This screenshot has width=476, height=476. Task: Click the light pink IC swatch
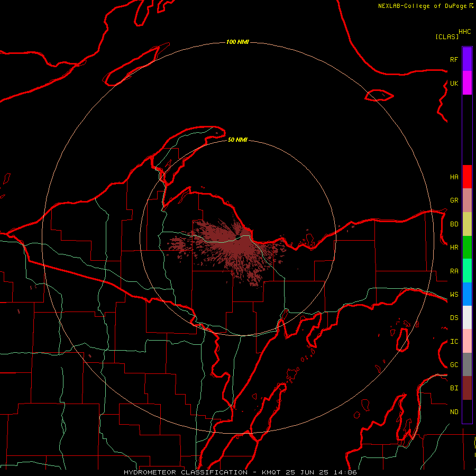tap(467, 341)
